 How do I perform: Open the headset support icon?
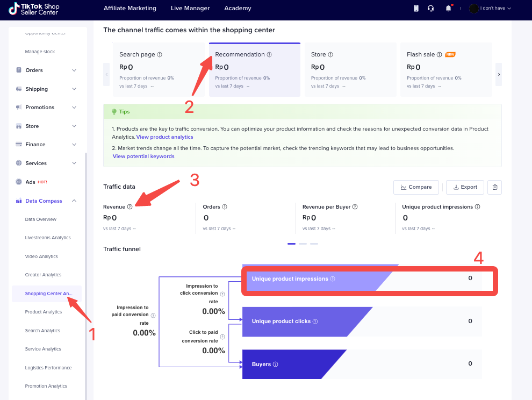pos(430,9)
